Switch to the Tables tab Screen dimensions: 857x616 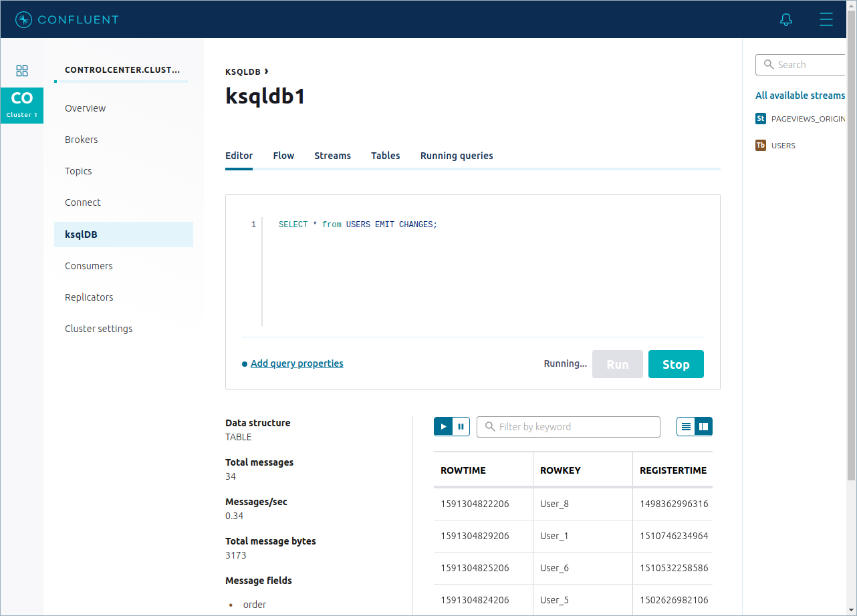[386, 156]
